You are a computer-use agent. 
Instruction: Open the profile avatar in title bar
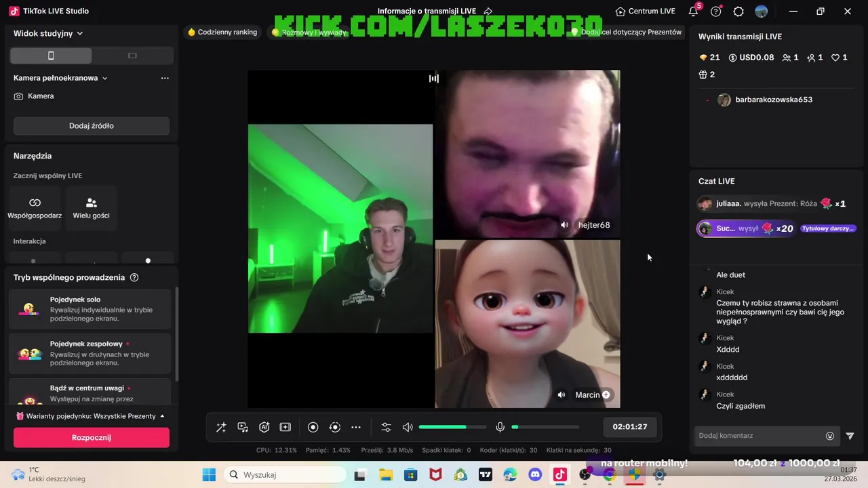tap(762, 12)
